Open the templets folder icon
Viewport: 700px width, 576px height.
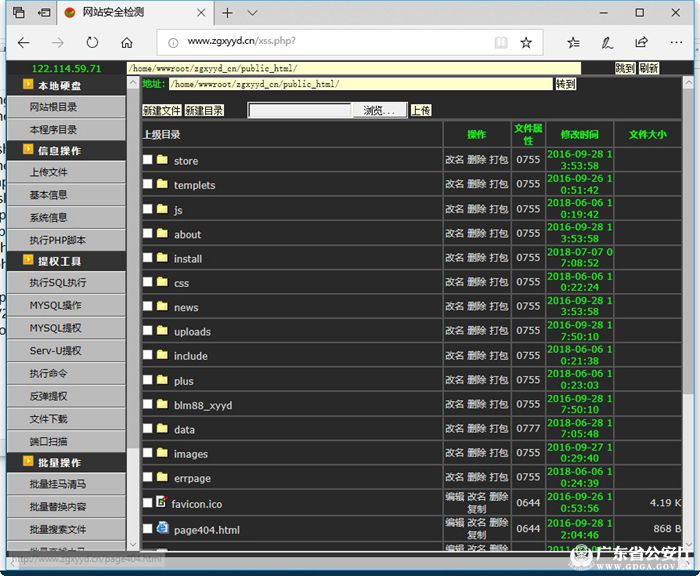(x=162, y=184)
